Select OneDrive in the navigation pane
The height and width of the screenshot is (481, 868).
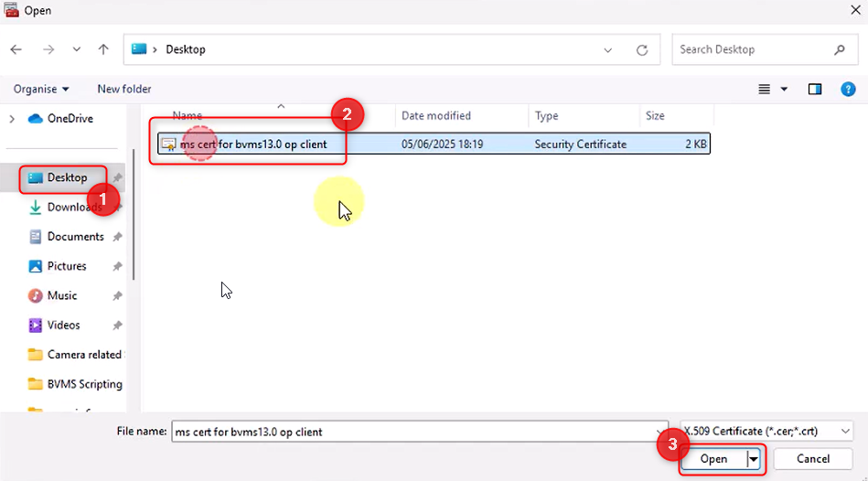coord(70,119)
